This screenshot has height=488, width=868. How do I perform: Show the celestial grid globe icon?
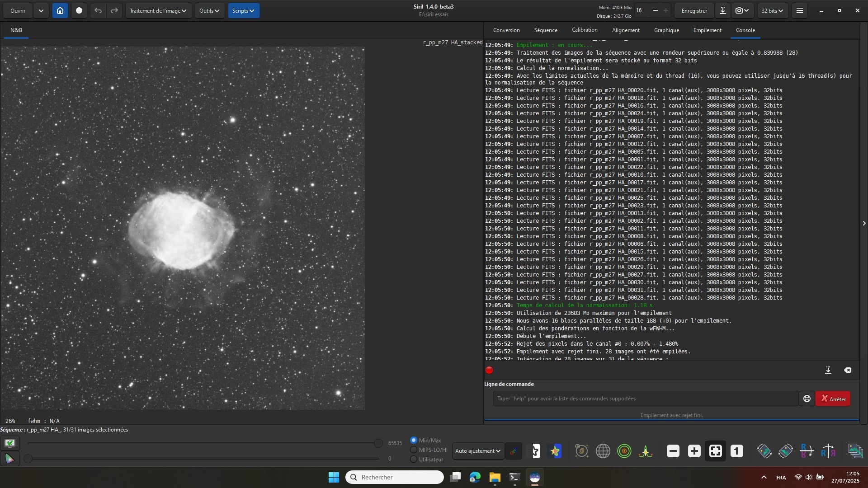tap(603, 451)
